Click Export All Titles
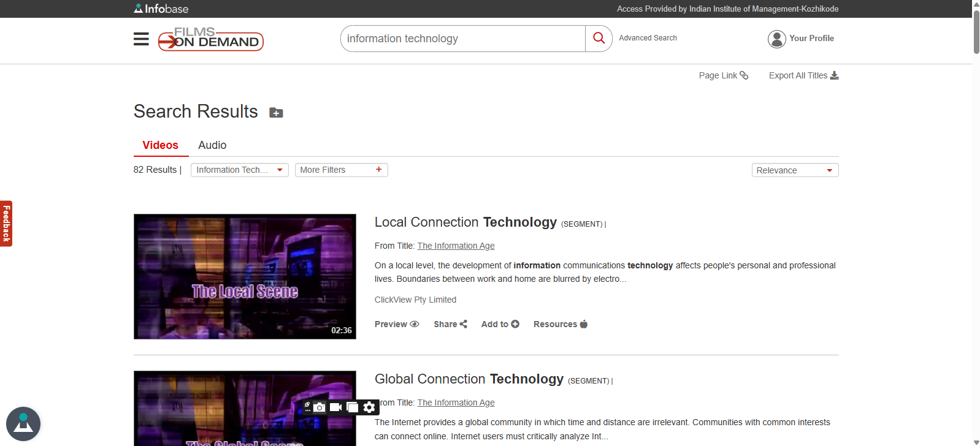This screenshot has width=980, height=446. pos(803,75)
